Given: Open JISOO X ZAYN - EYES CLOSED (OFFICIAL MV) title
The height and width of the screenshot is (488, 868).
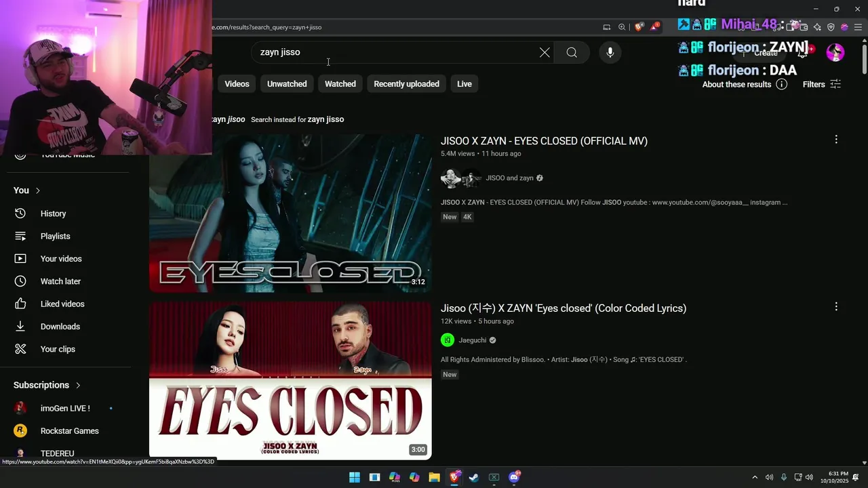Looking at the screenshot, I should pyautogui.click(x=544, y=141).
